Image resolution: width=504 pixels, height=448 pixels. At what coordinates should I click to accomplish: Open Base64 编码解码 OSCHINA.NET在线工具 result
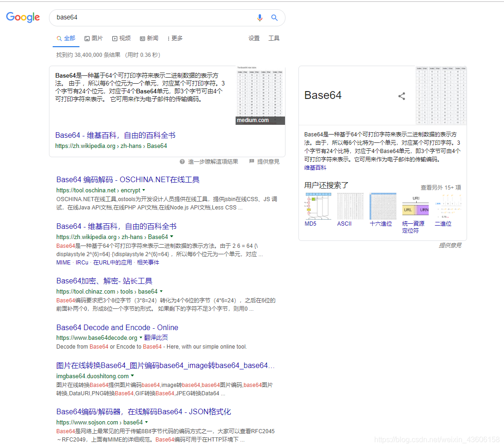tap(128, 179)
